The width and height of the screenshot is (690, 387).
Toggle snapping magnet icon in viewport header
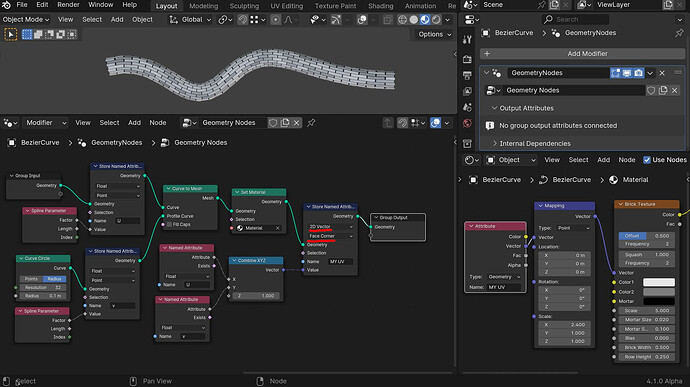tap(242, 20)
